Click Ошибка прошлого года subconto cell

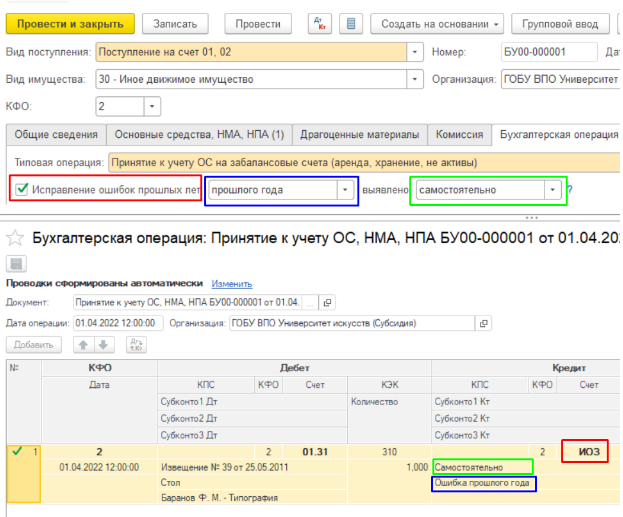coord(484,483)
